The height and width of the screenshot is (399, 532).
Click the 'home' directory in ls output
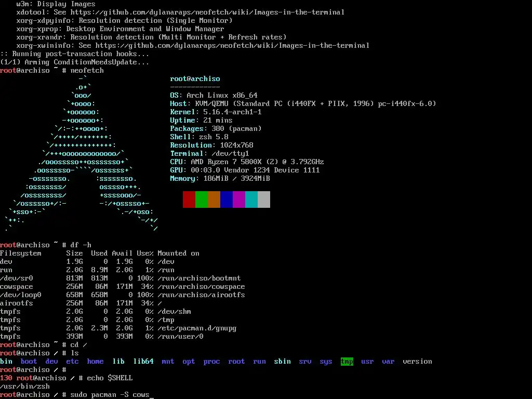[x=96, y=362]
